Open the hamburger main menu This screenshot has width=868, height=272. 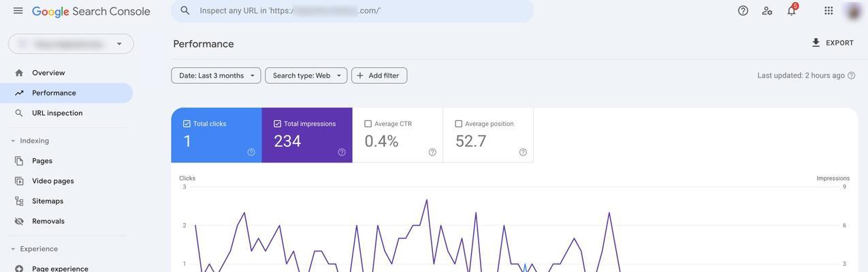coord(18,11)
